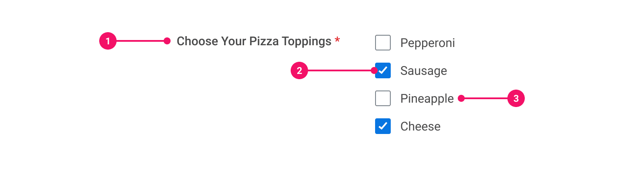Click the red required asterisk

point(337,41)
